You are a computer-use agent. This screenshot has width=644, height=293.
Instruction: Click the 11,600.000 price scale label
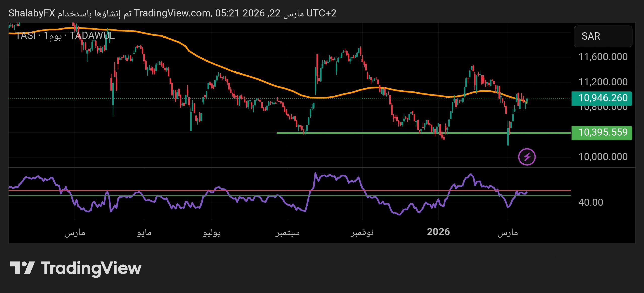coord(603,57)
